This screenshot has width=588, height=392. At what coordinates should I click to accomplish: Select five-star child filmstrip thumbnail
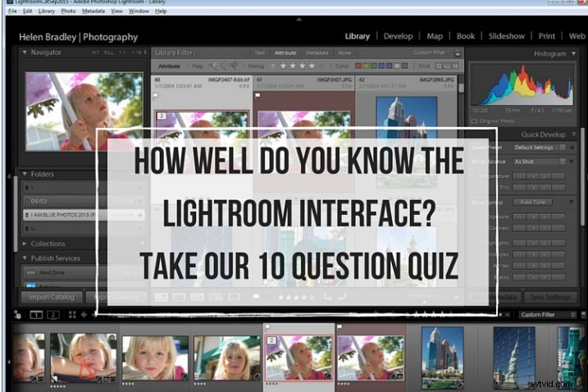pyautogui.click(x=84, y=358)
